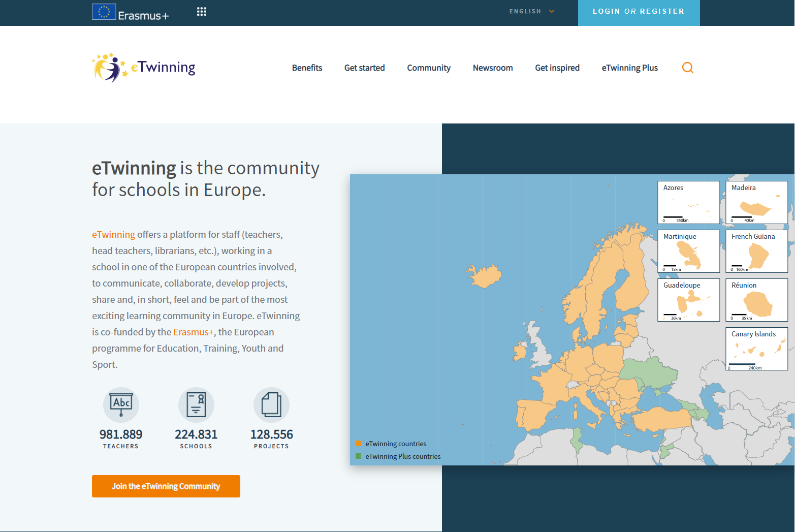This screenshot has width=795, height=532.
Task: Click the Erasmus+ EU flag logo
Action: point(104,12)
